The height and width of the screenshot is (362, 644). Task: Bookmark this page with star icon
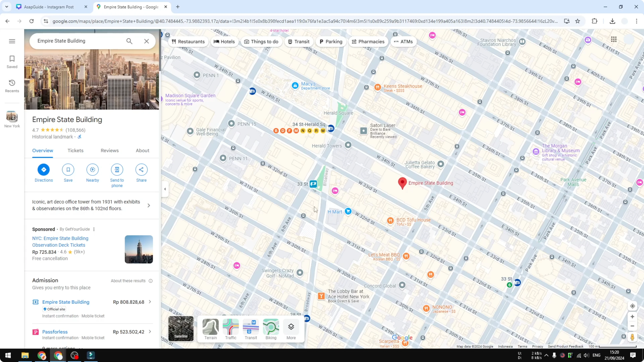577,21
